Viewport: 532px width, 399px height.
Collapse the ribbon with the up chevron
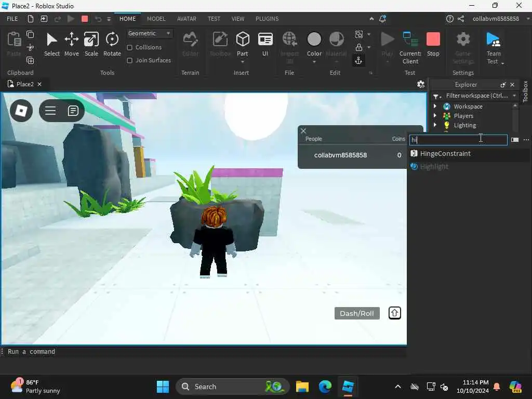pos(371,19)
